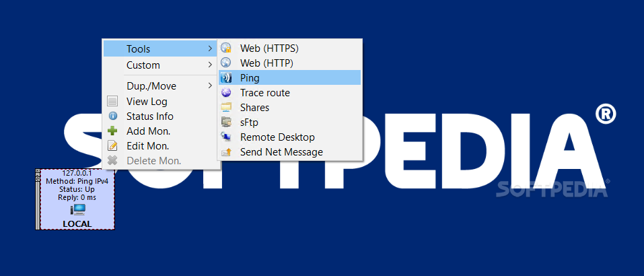Click the Ping signal icon
This screenshot has height=276, width=644.
click(226, 77)
